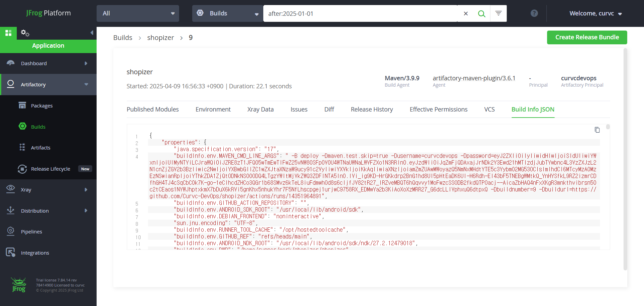This screenshot has height=306, width=644.
Task: Open the Effective Permissions tab
Action: (x=438, y=109)
